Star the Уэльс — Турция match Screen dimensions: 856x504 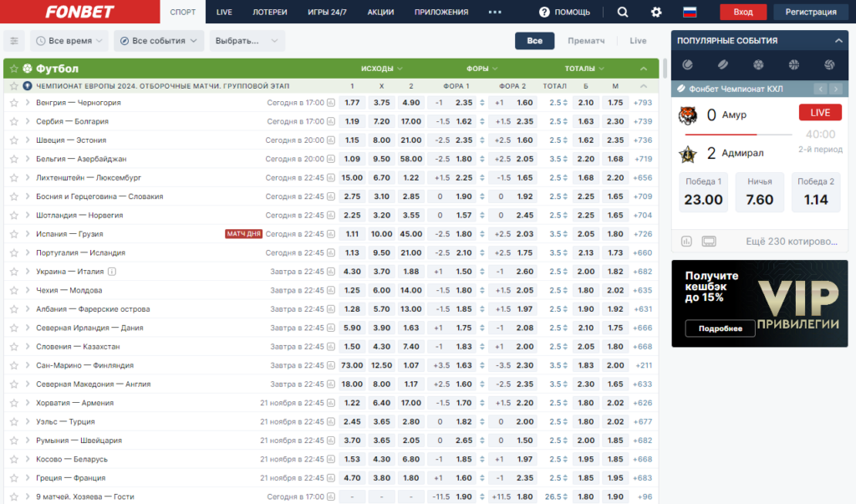point(13,421)
